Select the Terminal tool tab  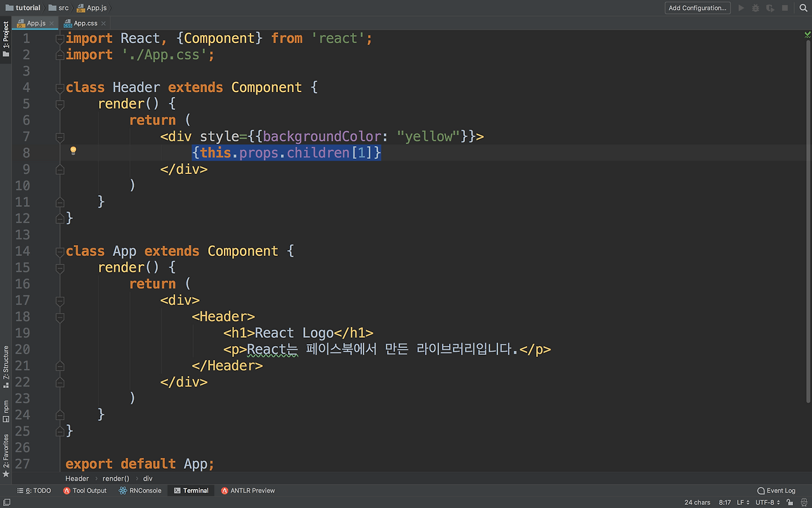191,490
